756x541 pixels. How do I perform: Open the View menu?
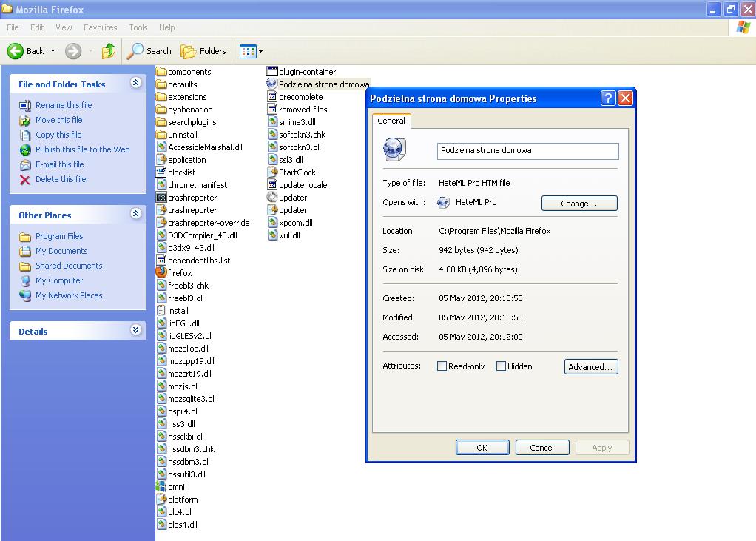tap(64, 27)
